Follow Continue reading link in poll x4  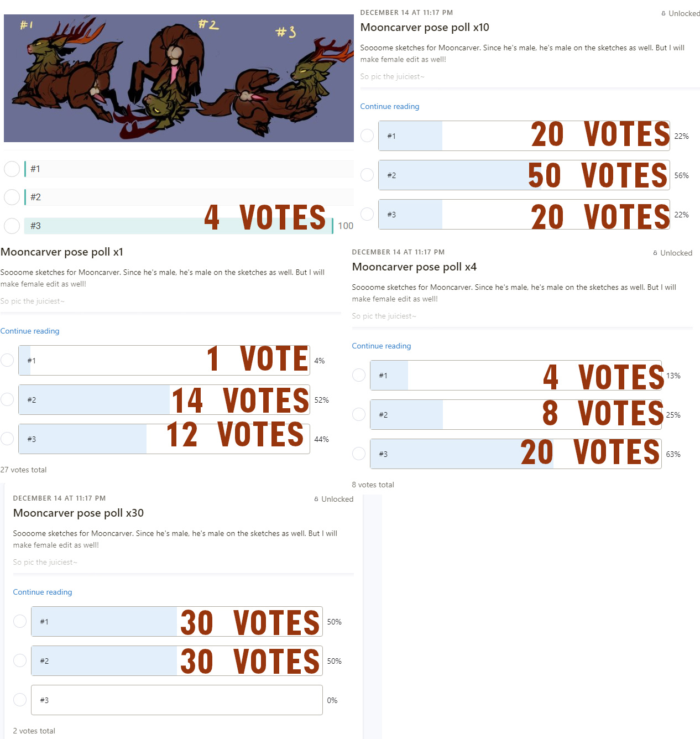coord(382,346)
